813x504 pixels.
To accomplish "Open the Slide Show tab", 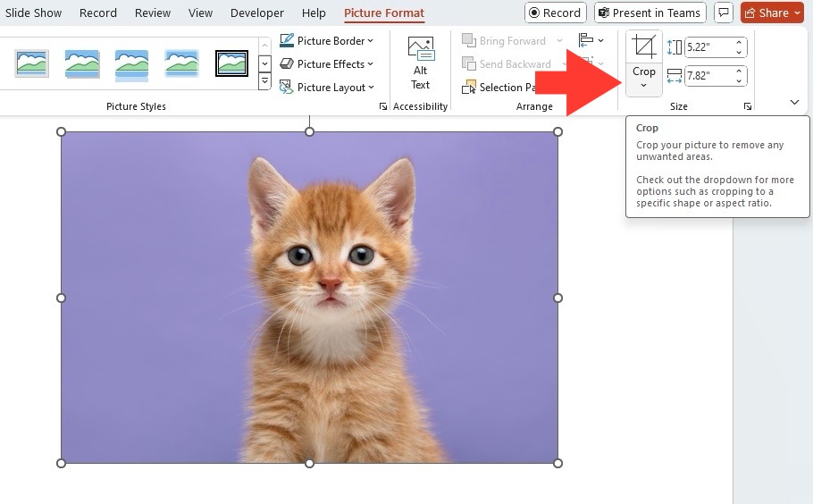I will tap(33, 13).
